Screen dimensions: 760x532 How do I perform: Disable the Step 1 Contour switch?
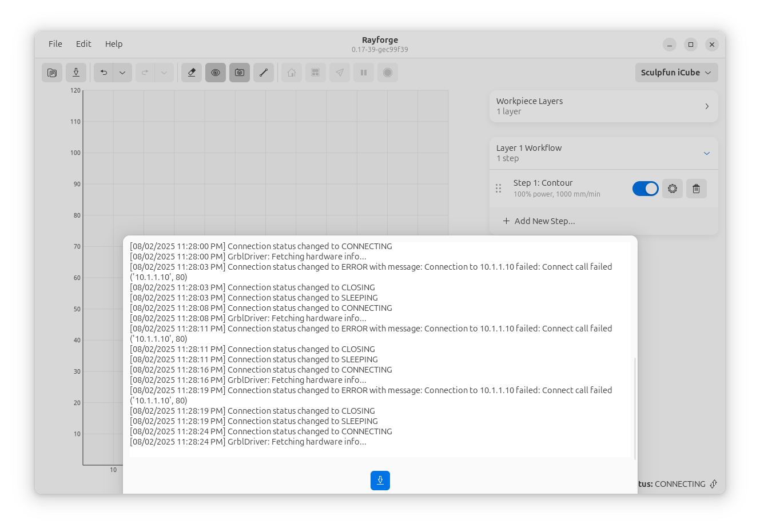(x=645, y=189)
